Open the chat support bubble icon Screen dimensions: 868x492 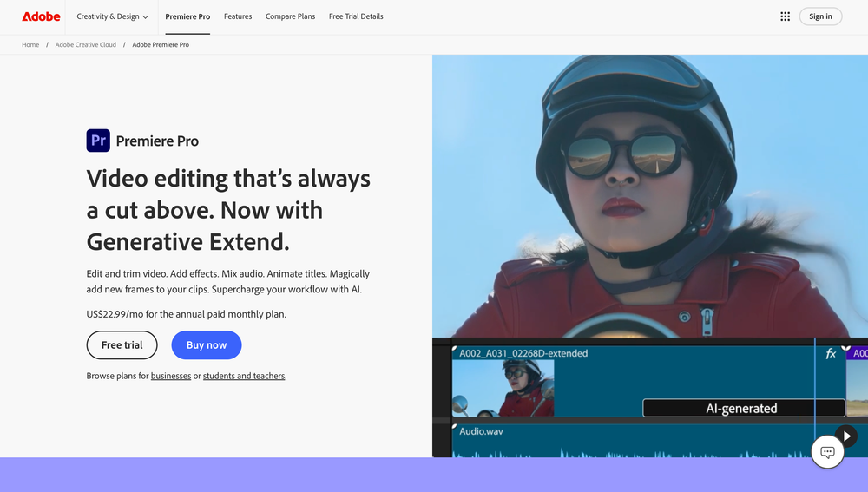point(827,452)
